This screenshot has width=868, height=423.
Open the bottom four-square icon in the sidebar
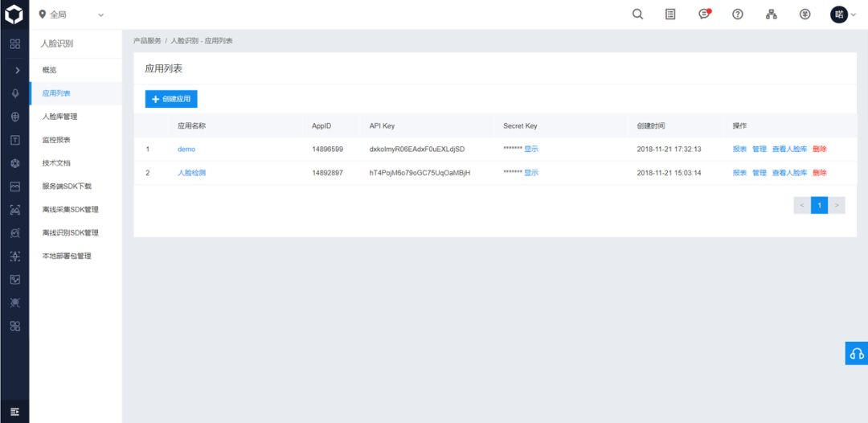point(15,326)
